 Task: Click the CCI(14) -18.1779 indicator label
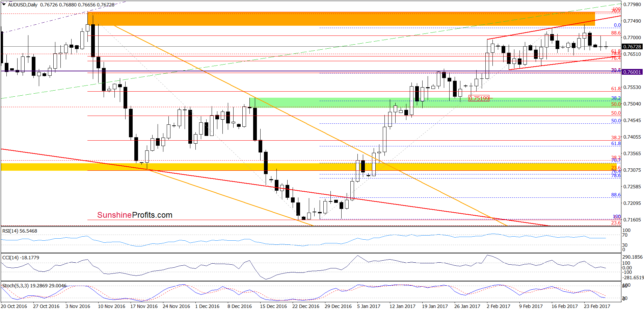(21, 258)
